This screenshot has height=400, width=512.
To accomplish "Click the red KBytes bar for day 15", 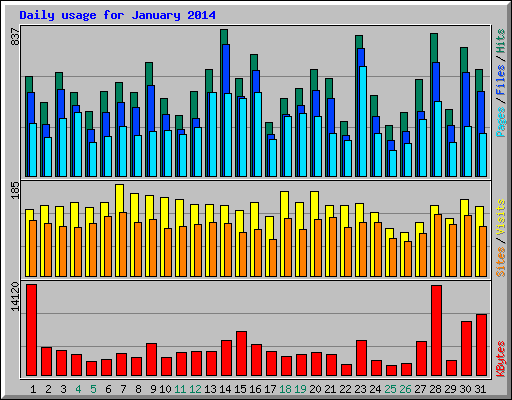I will 242,354.
